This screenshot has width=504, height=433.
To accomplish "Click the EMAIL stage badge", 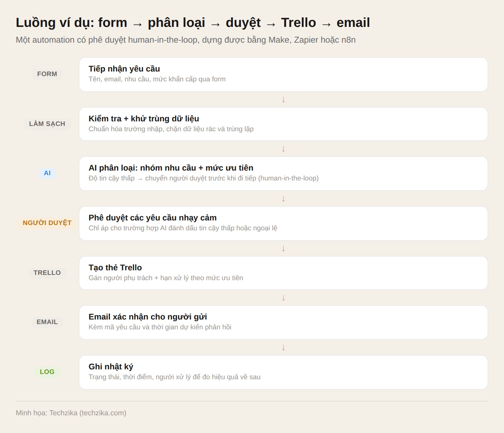I will coord(47,322).
